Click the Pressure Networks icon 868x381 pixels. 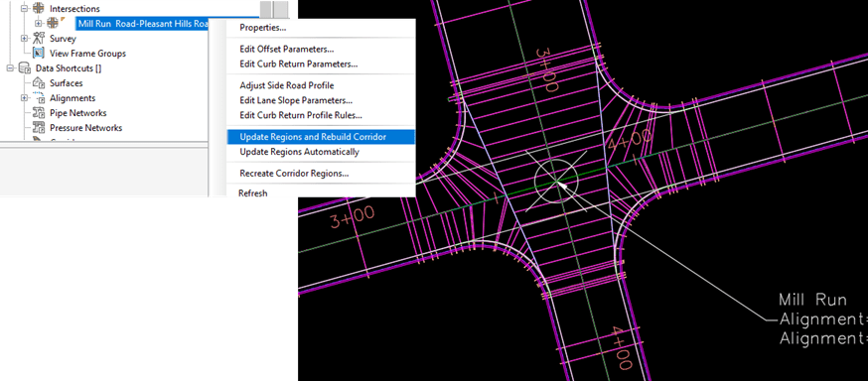(39, 128)
